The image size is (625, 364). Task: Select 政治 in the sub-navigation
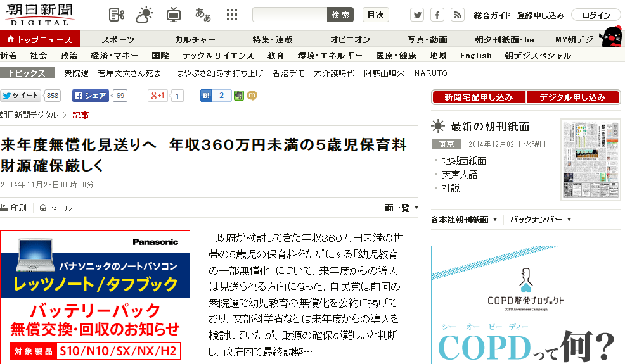point(69,55)
